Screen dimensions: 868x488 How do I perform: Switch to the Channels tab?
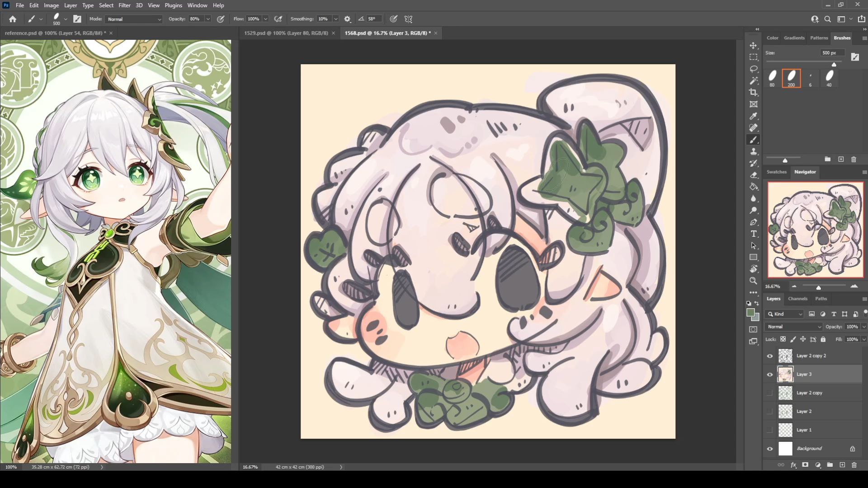(x=797, y=299)
